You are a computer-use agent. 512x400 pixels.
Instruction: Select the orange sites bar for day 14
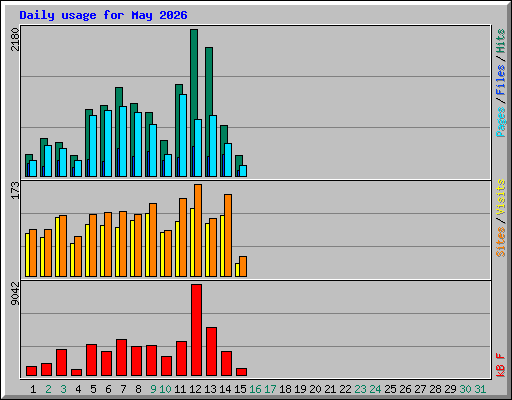click(228, 235)
